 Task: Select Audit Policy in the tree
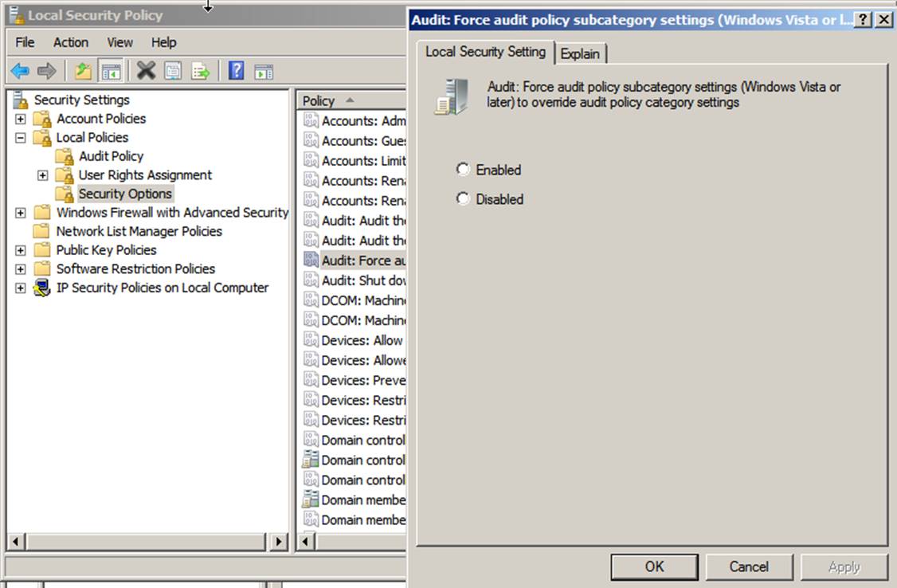coord(111,156)
